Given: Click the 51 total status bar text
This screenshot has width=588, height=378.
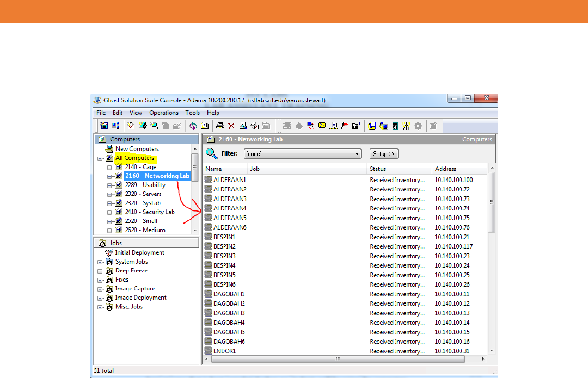Looking at the screenshot, I should (104, 370).
